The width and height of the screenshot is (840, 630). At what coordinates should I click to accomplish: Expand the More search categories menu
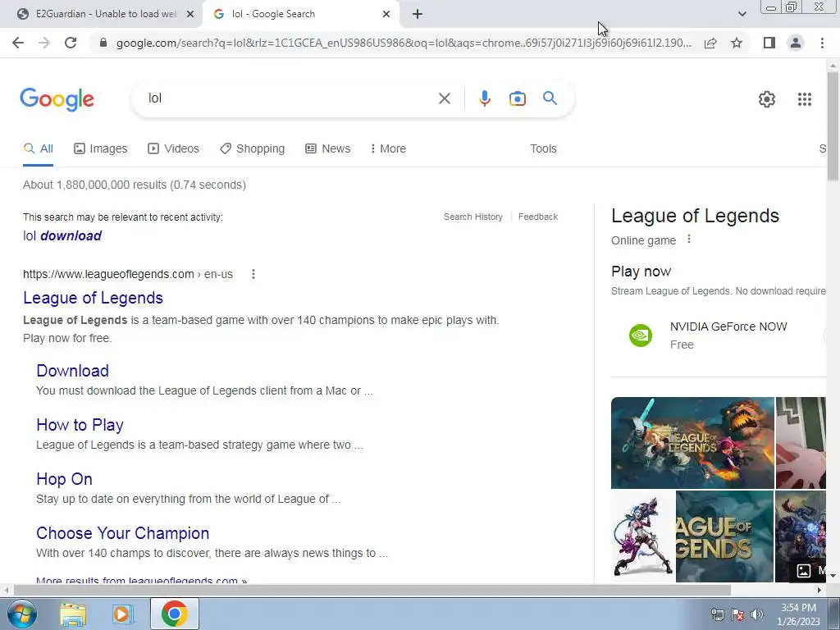tap(388, 149)
